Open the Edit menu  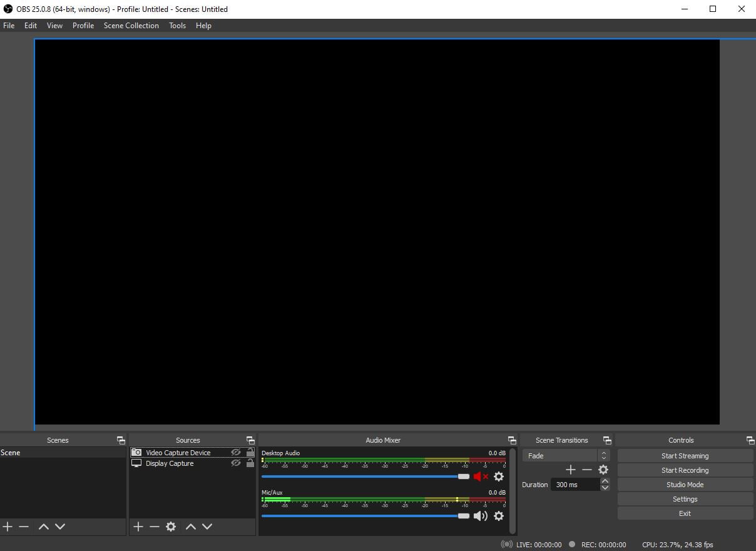tap(31, 26)
